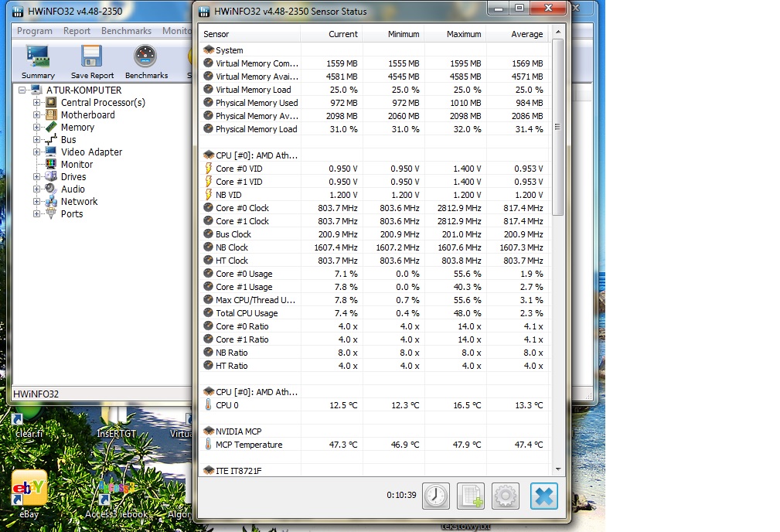Open sensor settings gear icon
The height and width of the screenshot is (532, 780).
pyautogui.click(x=506, y=496)
